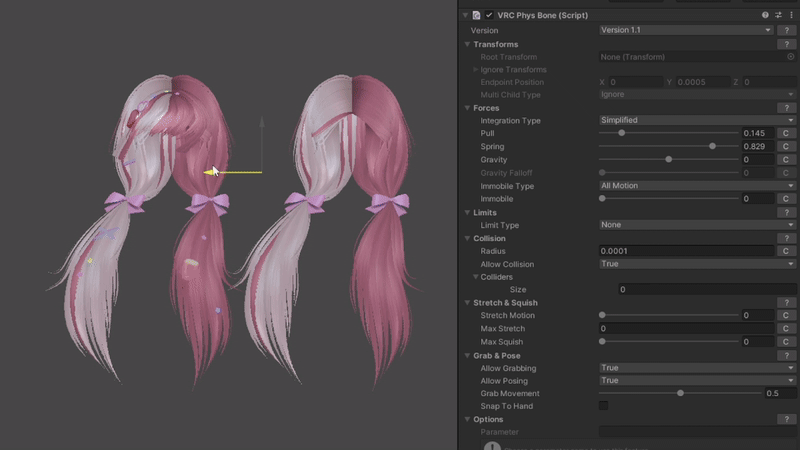Open the Integration Type dropdown
The height and width of the screenshot is (450, 800).
[x=697, y=120]
